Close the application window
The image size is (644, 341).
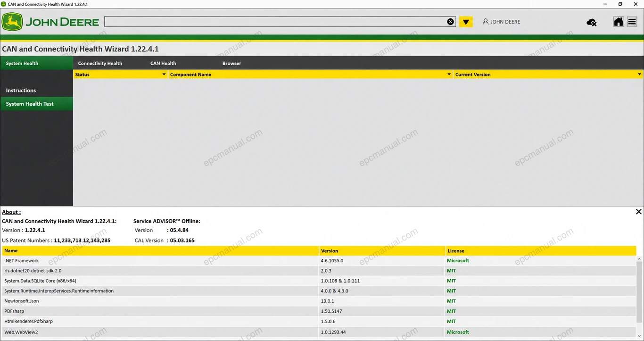(x=636, y=4)
